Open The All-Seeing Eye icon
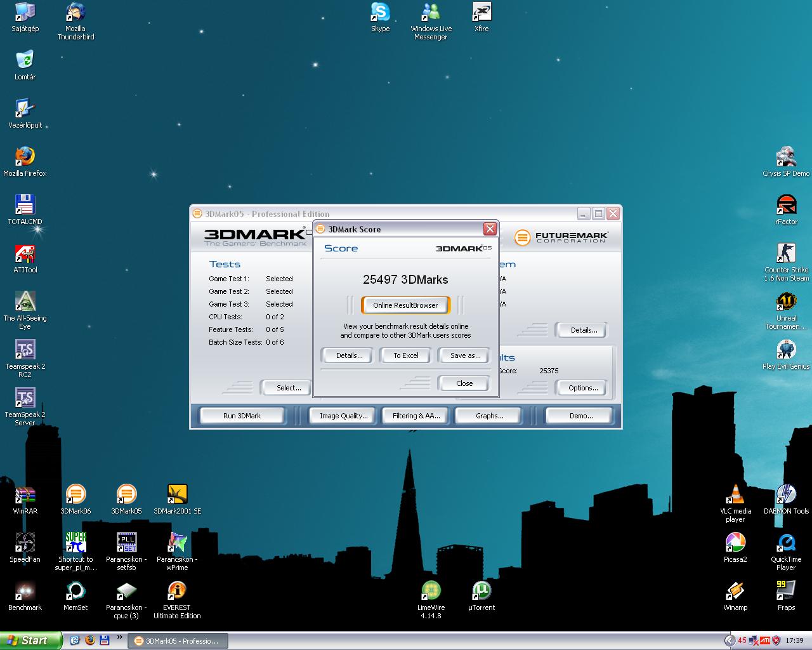Image resolution: width=812 pixels, height=650 pixels. pos(25,311)
